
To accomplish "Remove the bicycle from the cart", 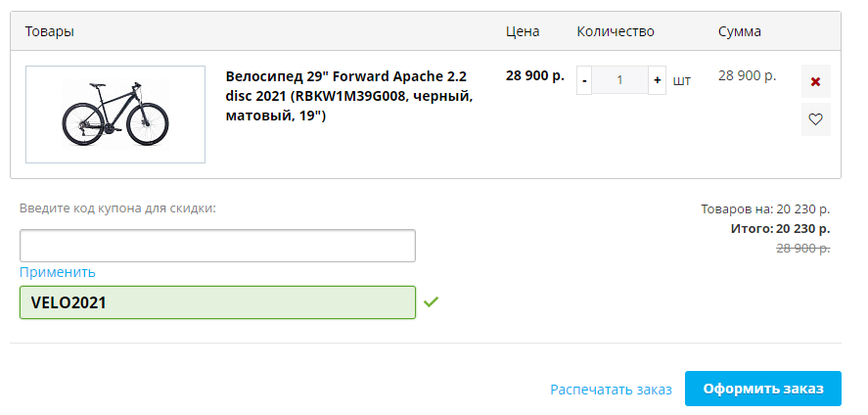I will coord(815,81).
